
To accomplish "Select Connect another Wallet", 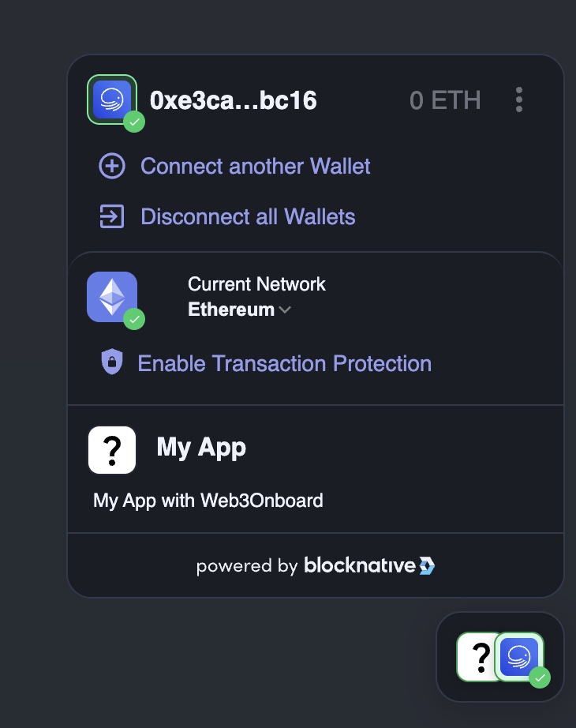I will [255, 167].
